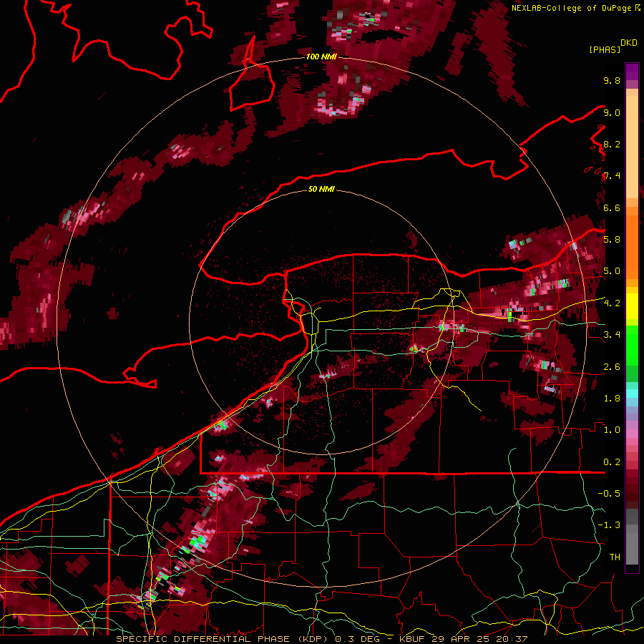644x644 pixels.
Task: Click the -1.3 legend value
Action: click(609, 525)
